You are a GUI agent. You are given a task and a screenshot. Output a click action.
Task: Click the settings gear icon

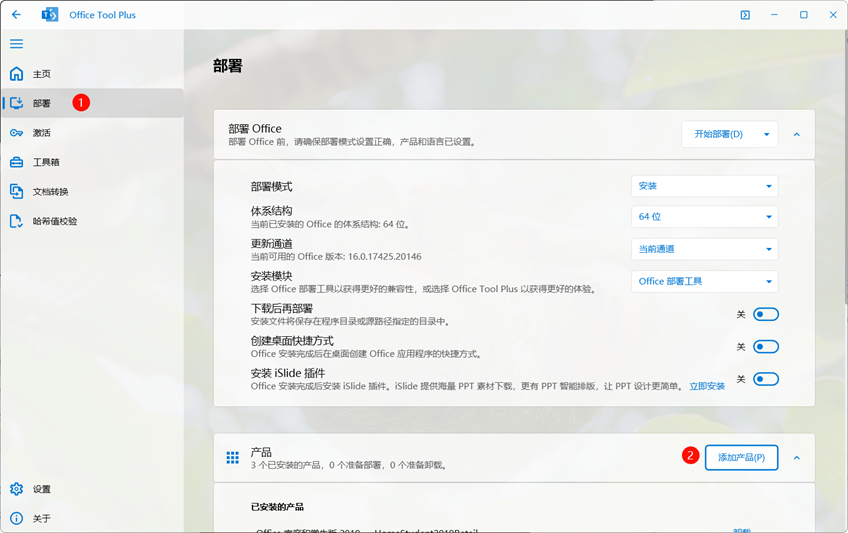[x=17, y=489]
